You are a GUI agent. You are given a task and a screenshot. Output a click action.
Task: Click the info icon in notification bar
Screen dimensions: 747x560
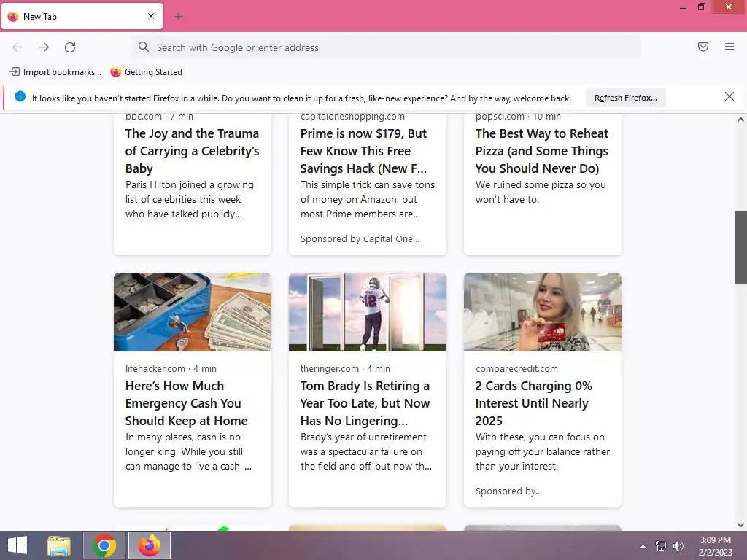[20, 97]
